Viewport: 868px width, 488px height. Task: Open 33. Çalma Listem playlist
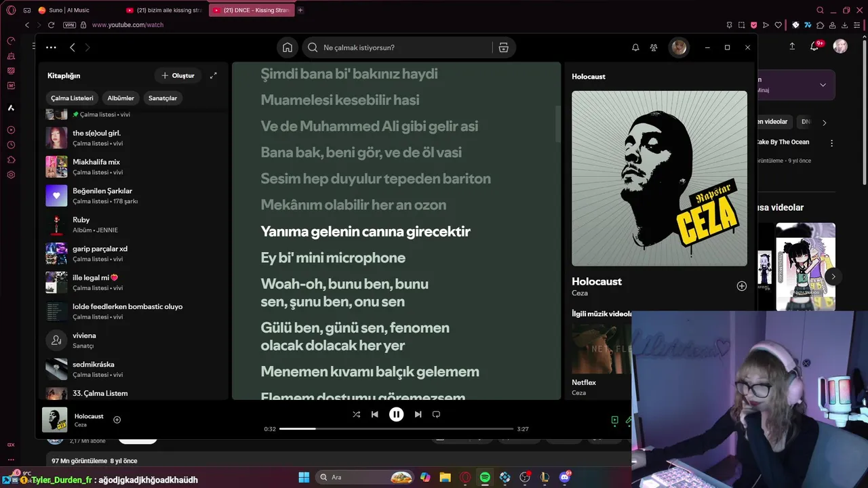pyautogui.click(x=134, y=393)
